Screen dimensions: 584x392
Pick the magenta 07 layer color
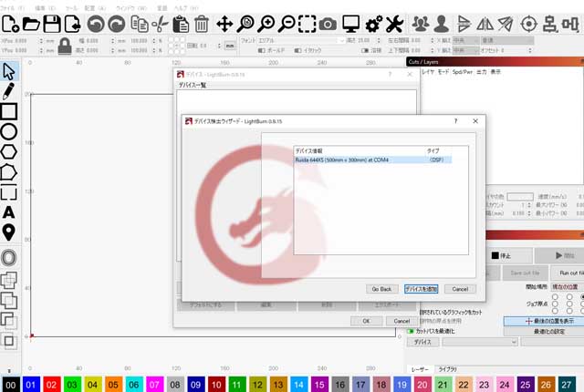[x=154, y=384]
